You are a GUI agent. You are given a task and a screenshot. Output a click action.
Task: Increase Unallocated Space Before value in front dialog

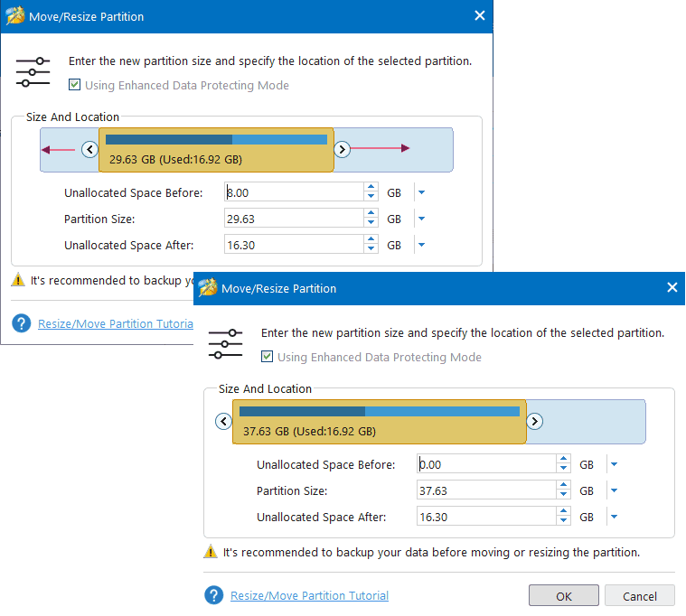(x=563, y=459)
